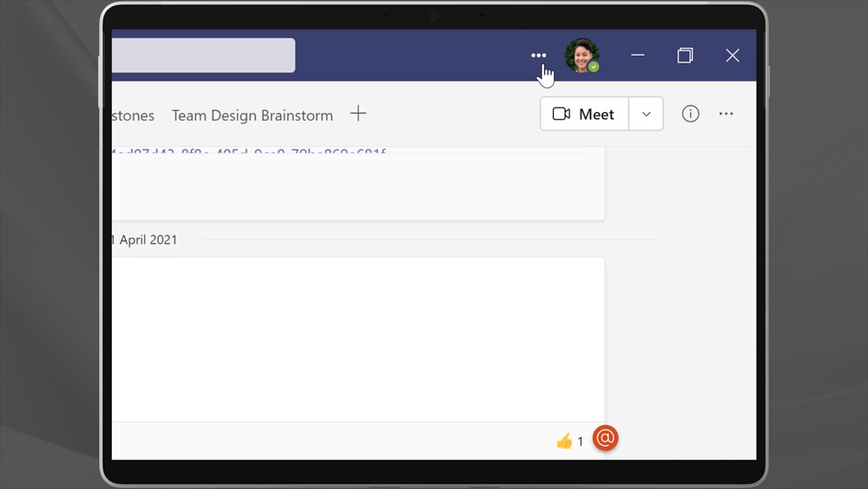
Task: Open more channel options beside info icon
Action: (727, 114)
